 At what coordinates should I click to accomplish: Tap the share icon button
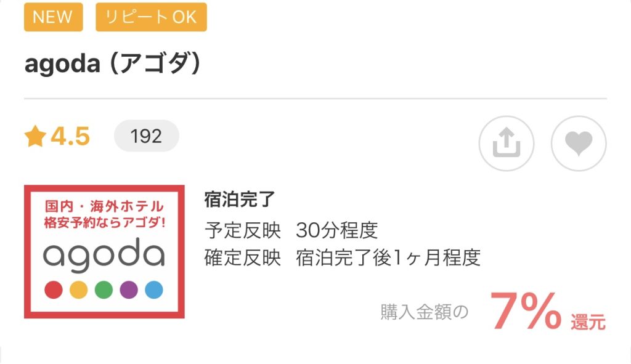507,144
